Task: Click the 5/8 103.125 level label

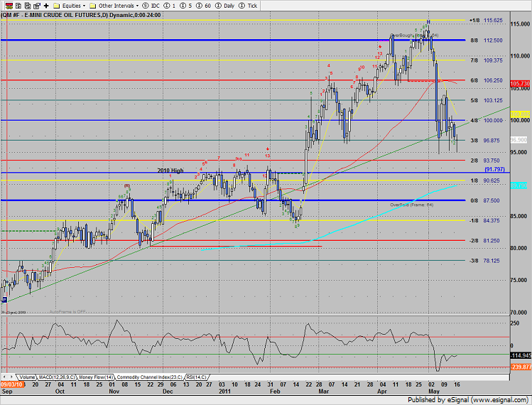Action: pyautogui.click(x=487, y=100)
